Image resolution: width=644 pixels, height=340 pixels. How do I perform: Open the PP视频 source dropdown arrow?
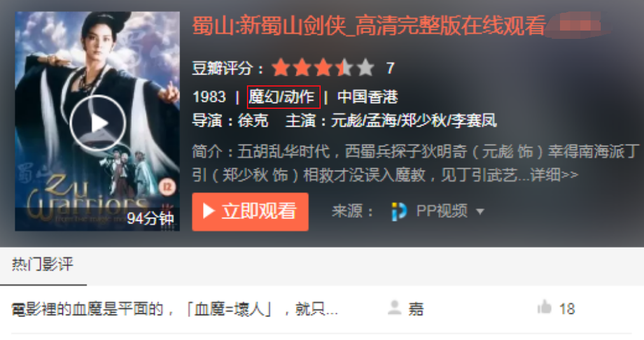point(480,212)
